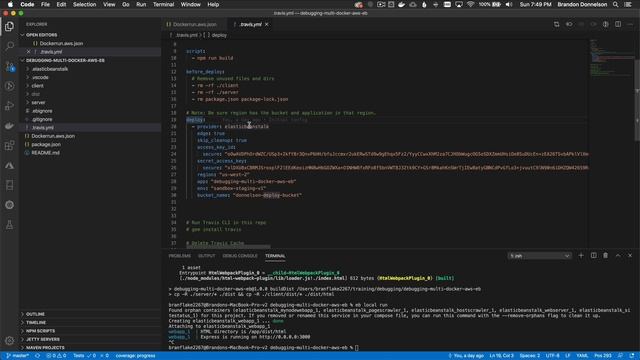Add a new terminal with plus icon
The height and width of the screenshot is (360, 640).
pyautogui.click(x=581, y=256)
